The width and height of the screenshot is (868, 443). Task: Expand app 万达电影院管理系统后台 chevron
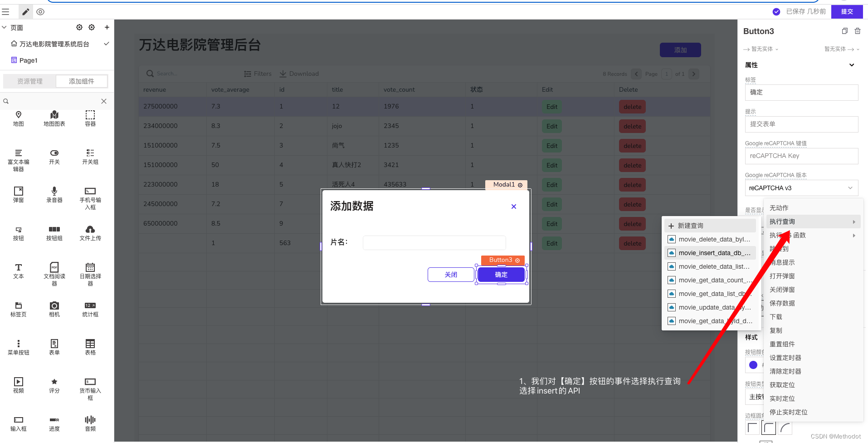click(x=107, y=44)
